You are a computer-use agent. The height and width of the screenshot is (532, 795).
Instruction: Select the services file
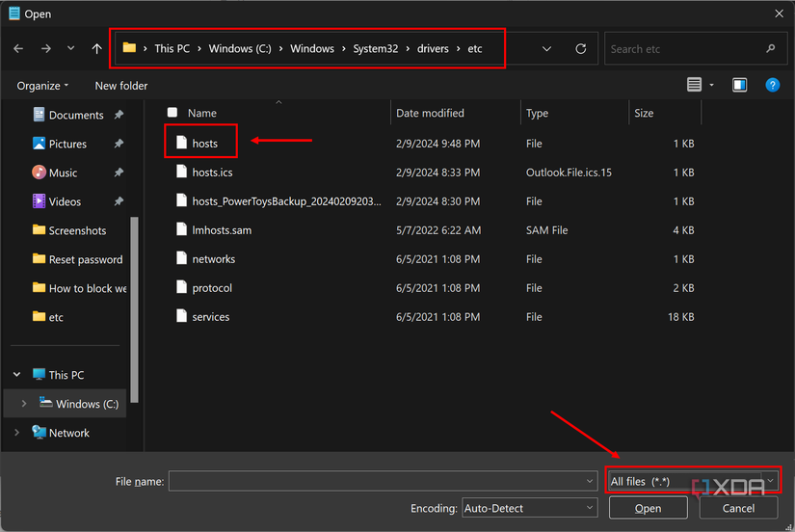[x=210, y=317]
